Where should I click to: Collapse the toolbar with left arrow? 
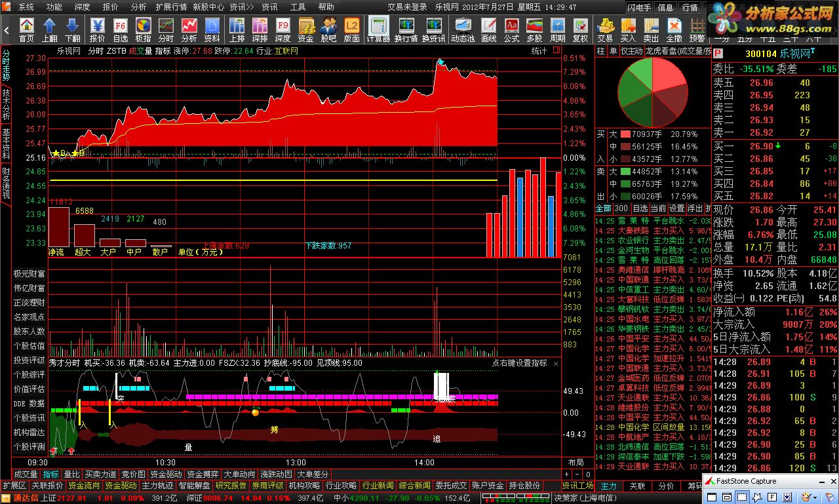[7, 30]
